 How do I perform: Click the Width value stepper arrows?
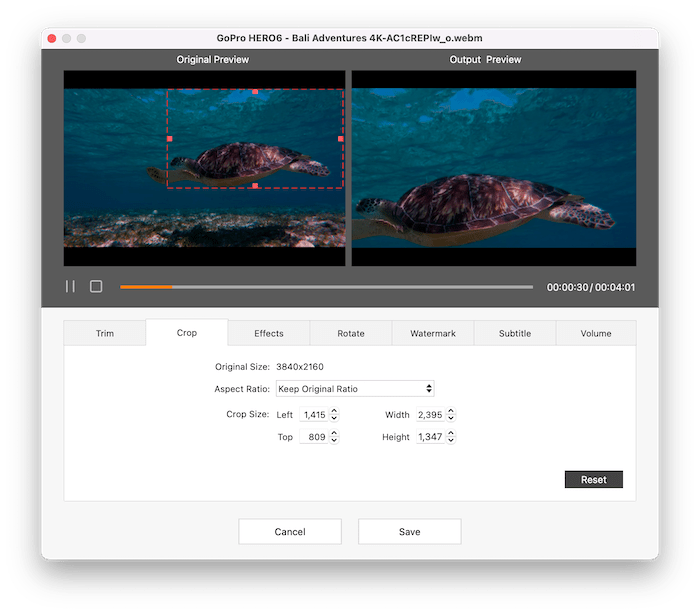pos(451,414)
